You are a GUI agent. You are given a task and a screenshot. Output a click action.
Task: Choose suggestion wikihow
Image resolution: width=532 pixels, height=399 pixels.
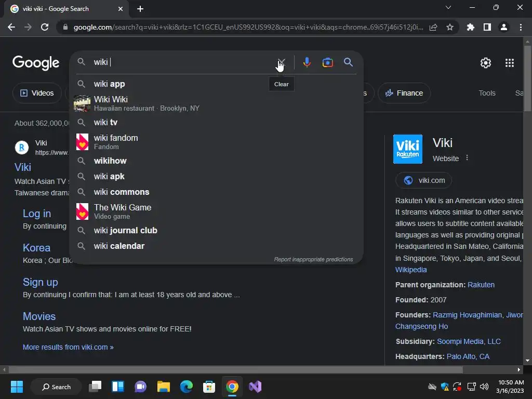pos(216,161)
